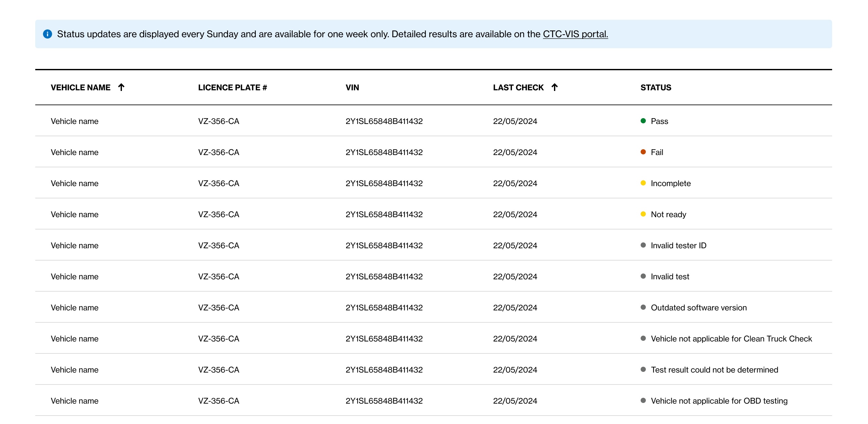Click the green Pass status dot

pos(643,121)
